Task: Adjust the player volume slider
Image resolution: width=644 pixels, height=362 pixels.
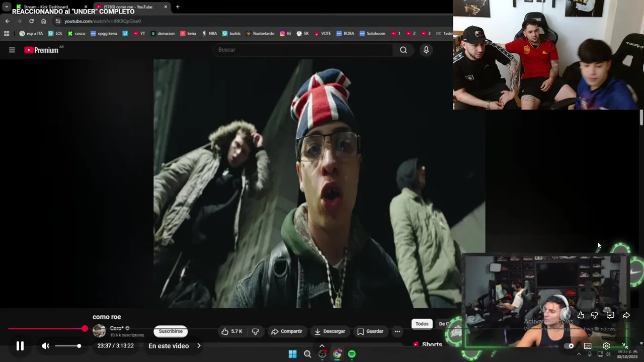Action: 68,346
